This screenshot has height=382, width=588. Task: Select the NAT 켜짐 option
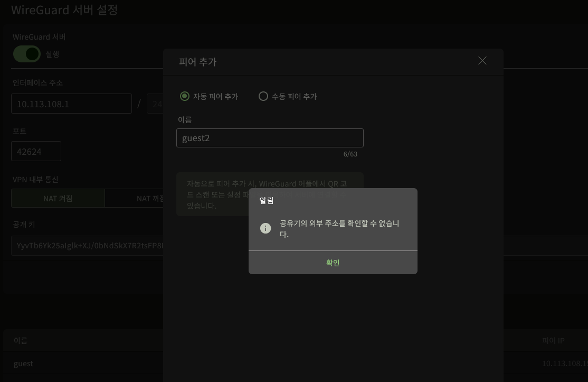[x=58, y=198]
